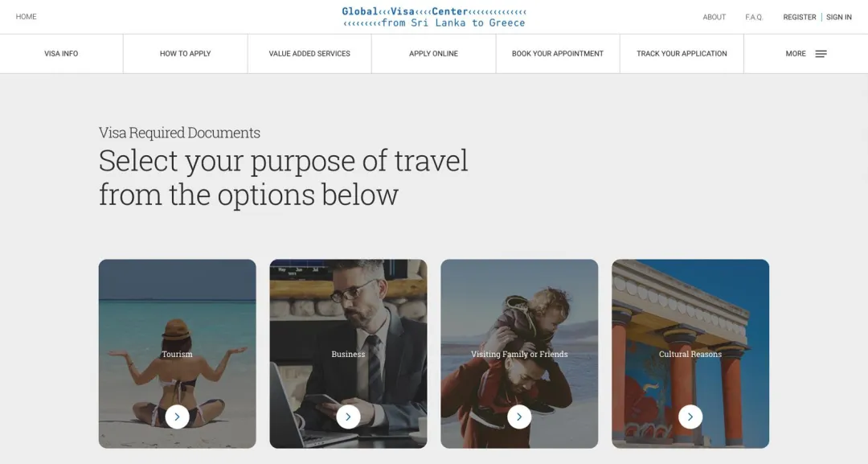
Task: Click the arrow icon on Business card
Action: pos(348,417)
